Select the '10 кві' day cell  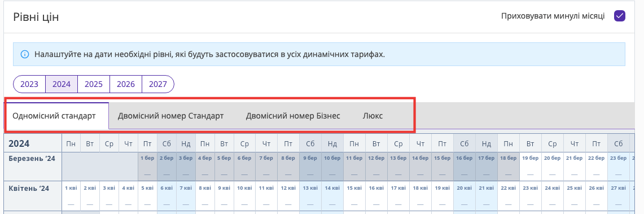pos(244,195)
